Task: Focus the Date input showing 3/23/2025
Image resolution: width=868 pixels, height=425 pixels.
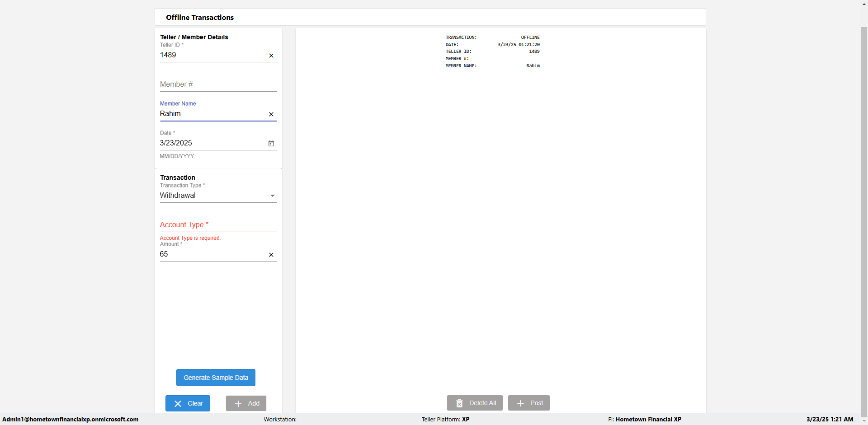Action: [212, 143]
